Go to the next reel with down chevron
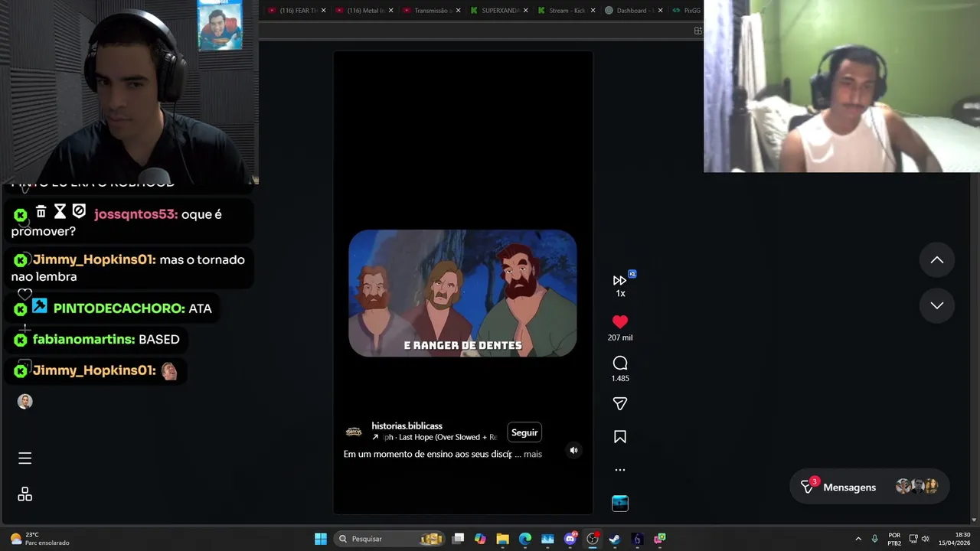Viewport: 980px width, 551px height. coord(936,305)
